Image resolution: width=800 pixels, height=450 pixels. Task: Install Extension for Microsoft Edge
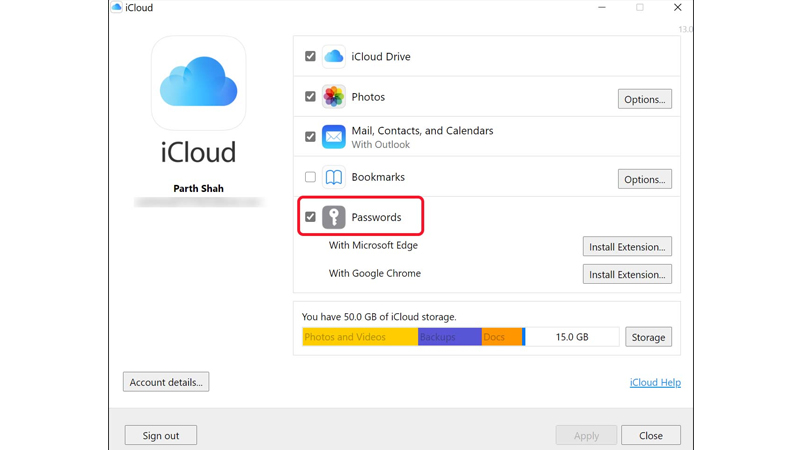click(627, 246)
